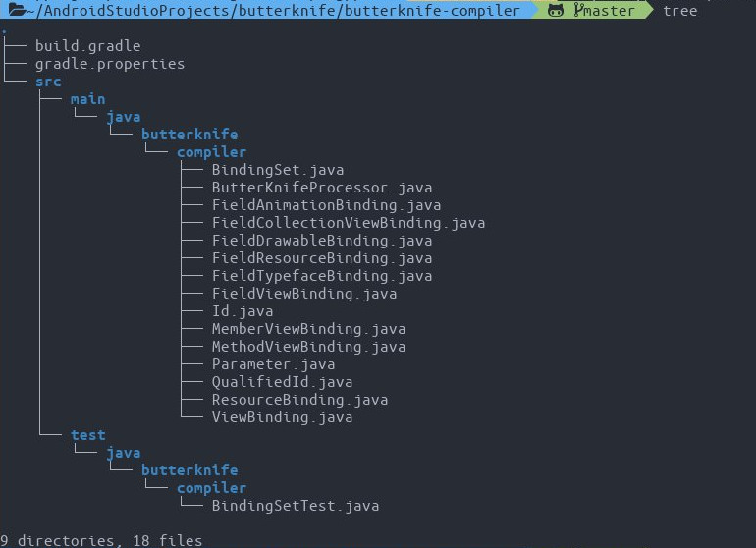Select Parameter.java in the tree
This screenshot has width=756, height=548.
coord(273,364)
